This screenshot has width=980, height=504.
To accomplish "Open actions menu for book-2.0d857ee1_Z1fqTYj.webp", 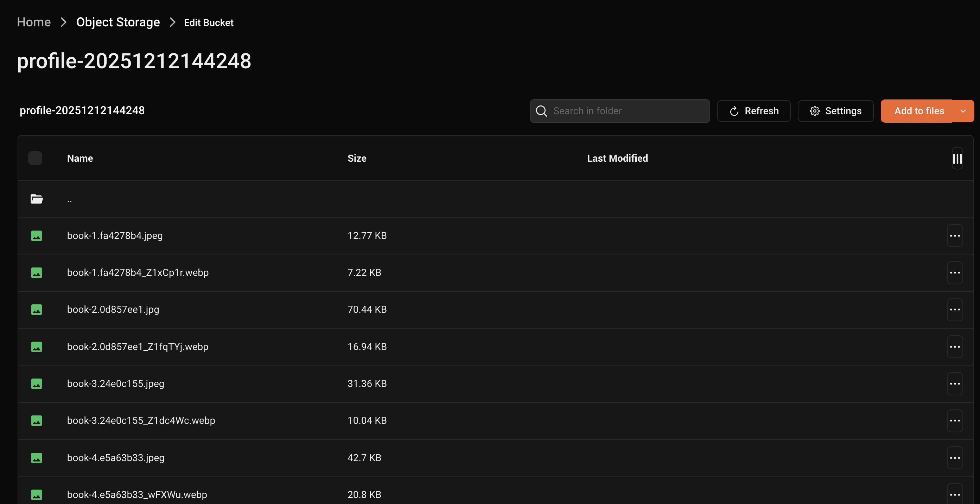I will [955, 347].
